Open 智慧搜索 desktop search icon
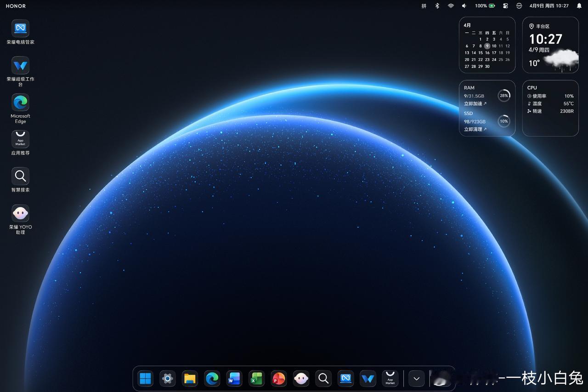 click(x=20, y=176)
